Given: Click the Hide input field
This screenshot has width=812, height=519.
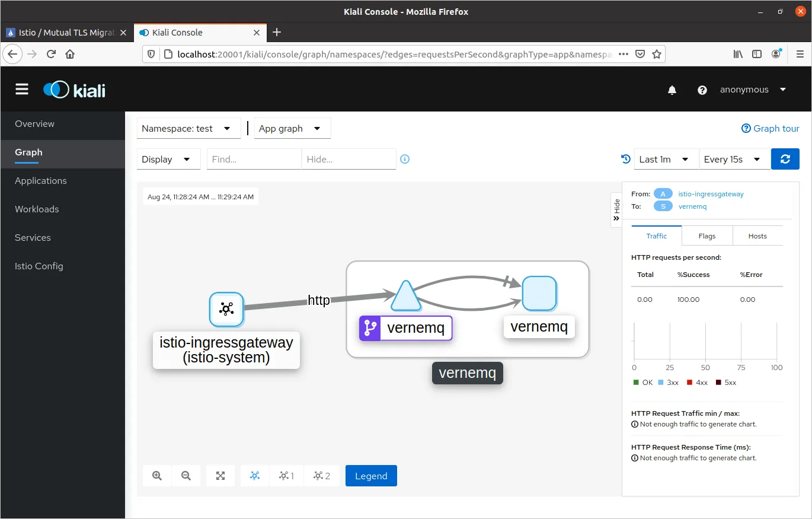Looking at the screenshot, I should 349,159.
